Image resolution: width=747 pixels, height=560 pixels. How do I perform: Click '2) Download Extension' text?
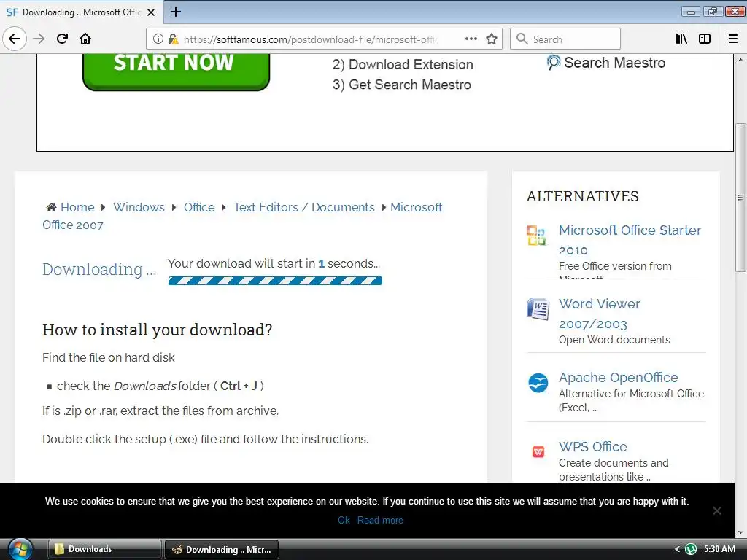point(403,64)
